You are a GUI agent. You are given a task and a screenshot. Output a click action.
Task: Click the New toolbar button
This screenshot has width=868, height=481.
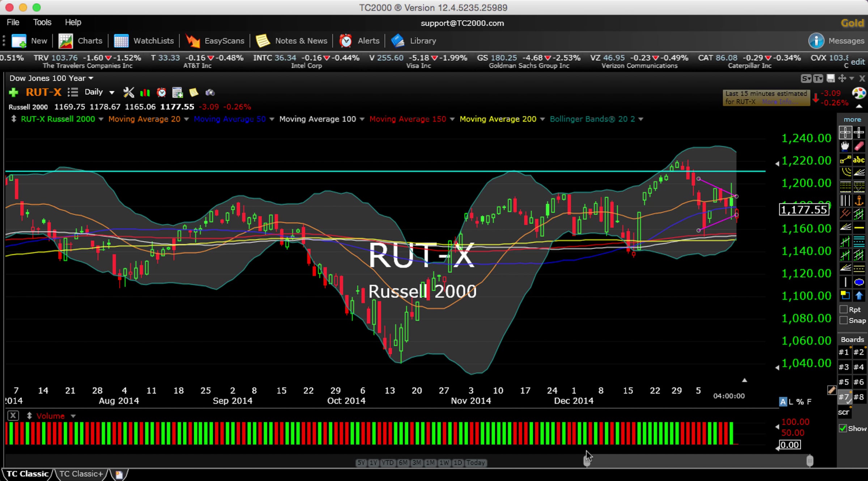29,41
